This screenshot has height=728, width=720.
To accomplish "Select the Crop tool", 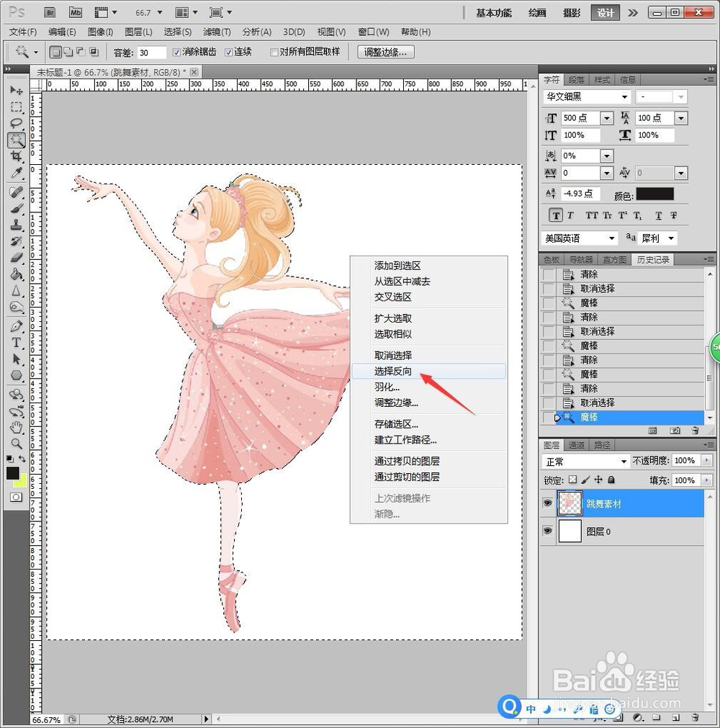I will tap(17, 156).
